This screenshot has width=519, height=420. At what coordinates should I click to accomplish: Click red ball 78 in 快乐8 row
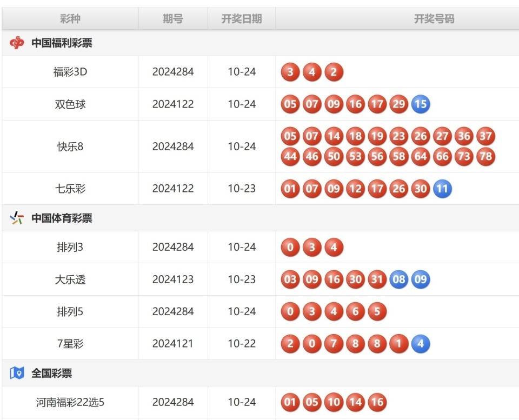[486, 156]
